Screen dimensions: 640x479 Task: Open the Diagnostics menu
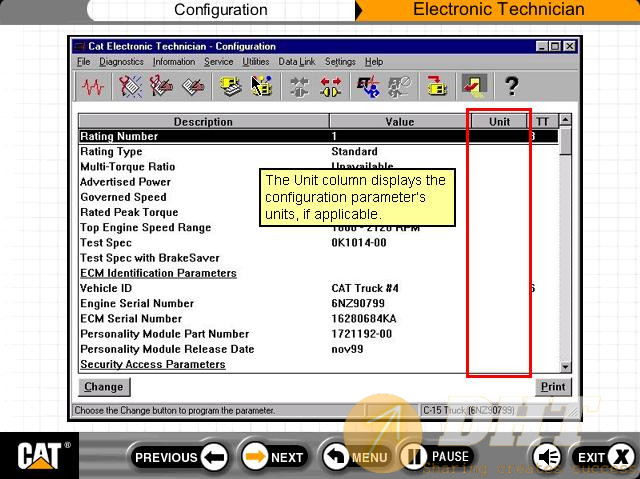point(121,62)
